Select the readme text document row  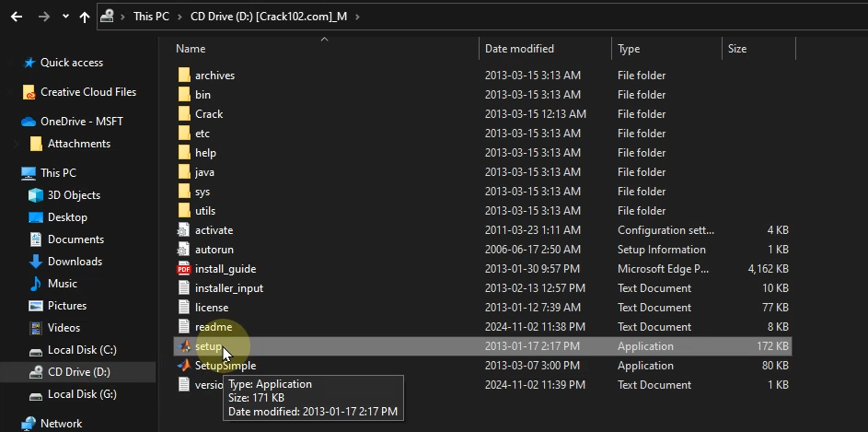tap(213, 327)
